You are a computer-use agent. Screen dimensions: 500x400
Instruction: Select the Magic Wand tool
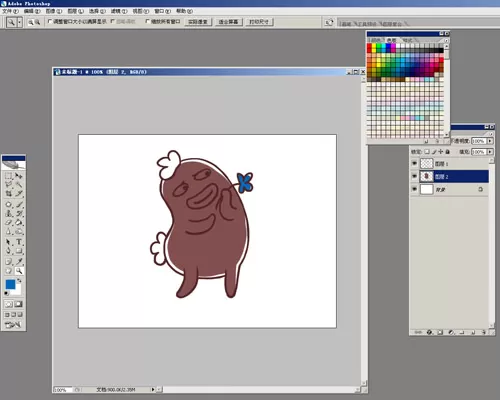point(19,184)
